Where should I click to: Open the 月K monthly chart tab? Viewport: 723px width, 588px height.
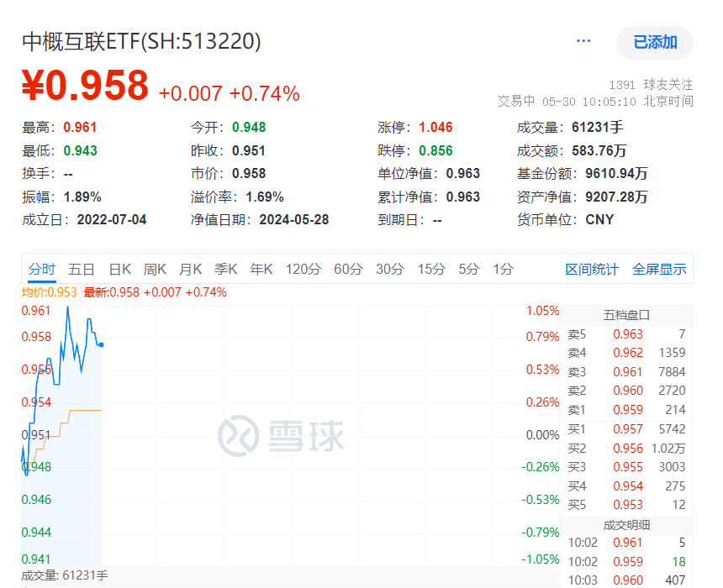click(191, 270)
